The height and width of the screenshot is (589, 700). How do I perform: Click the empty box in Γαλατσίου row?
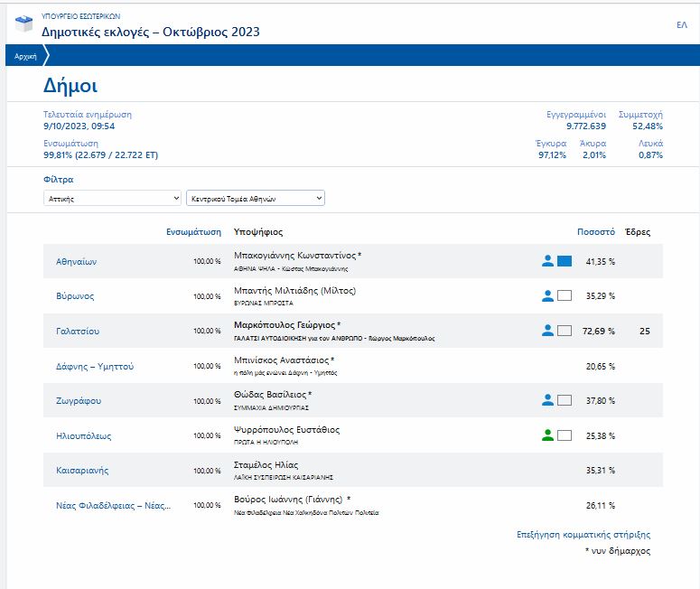(565, 331)
